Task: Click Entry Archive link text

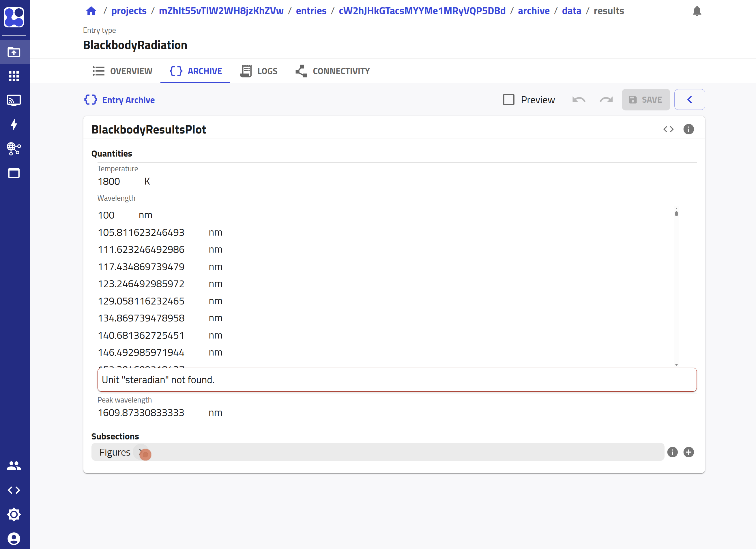Action: [x=128, y=100]
